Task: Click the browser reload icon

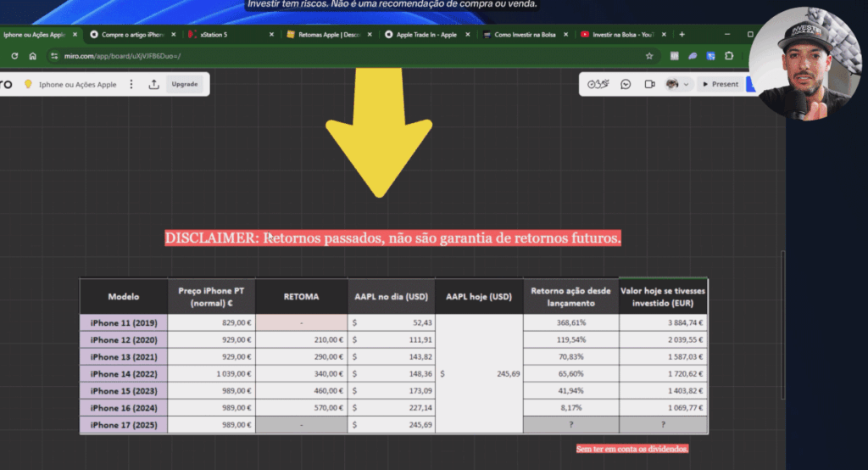Action: (14, 56)
